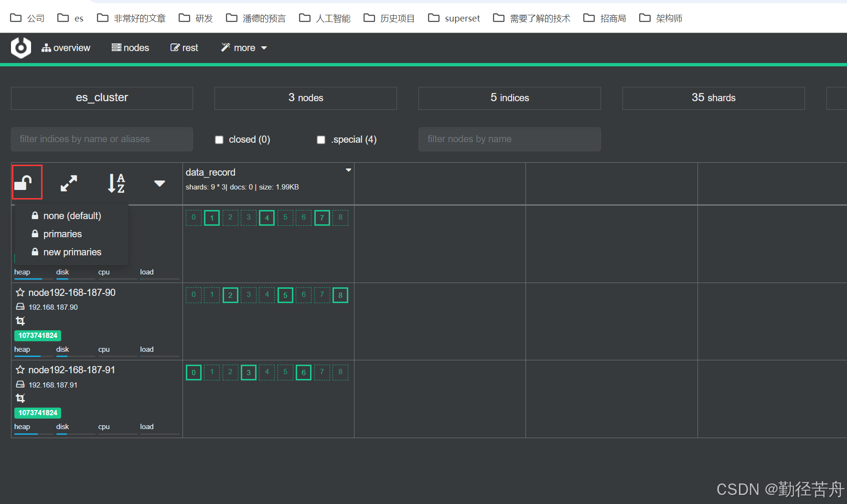Viewport: 847px width, 504px height.
Task: Click shard 5 on node192-168-187-90
Action: 285,295
